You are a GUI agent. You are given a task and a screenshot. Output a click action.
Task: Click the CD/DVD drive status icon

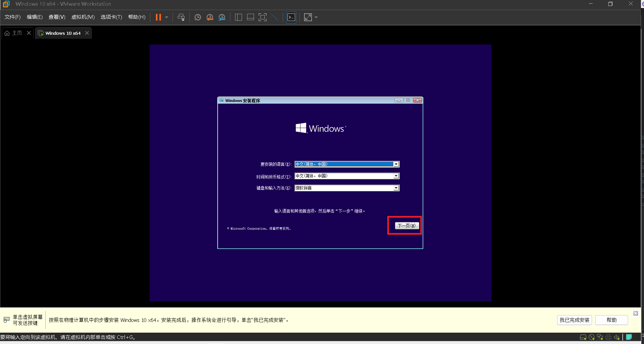(x=592, y=337)
